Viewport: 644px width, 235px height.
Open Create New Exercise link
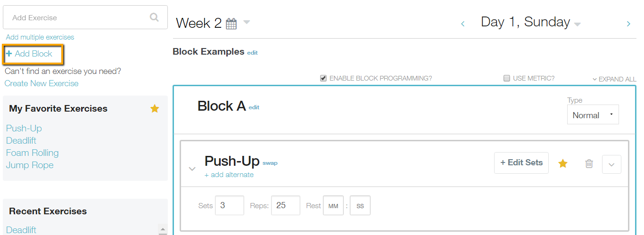click(x=41, y=83)
